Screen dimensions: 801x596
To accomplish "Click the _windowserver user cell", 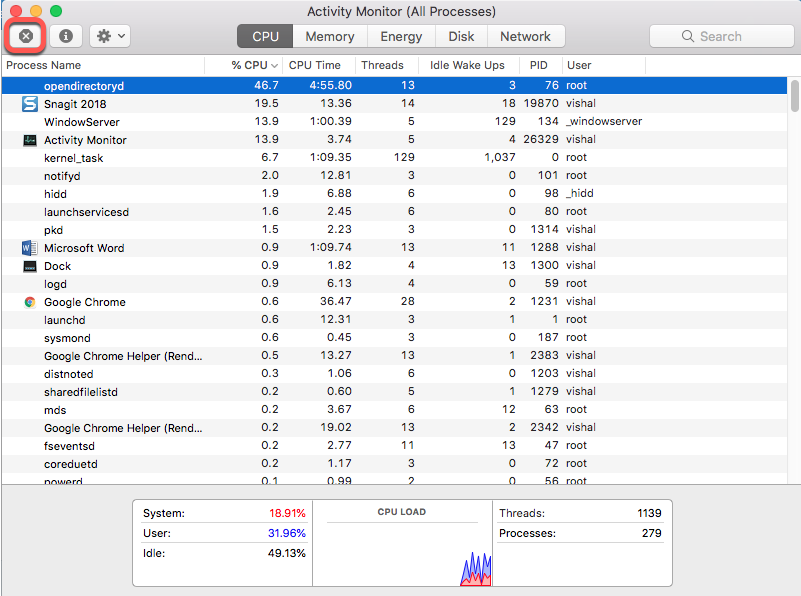I will [x=604, y=122].
